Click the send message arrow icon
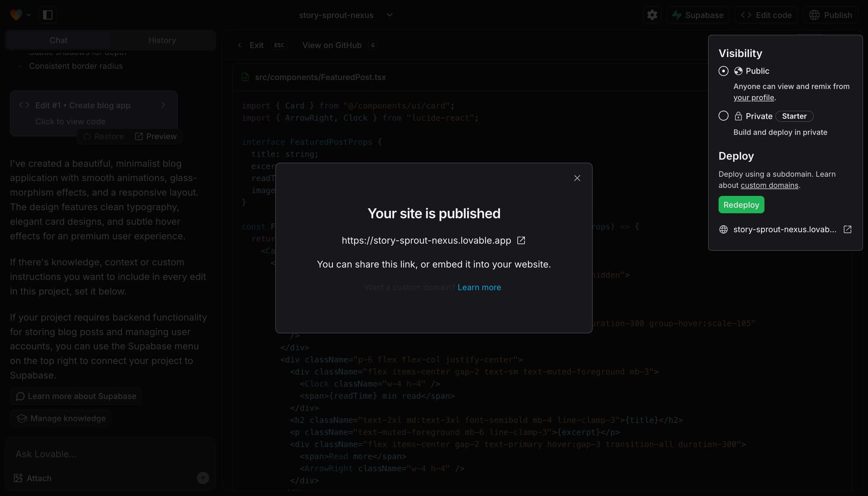 pos(203,478)
